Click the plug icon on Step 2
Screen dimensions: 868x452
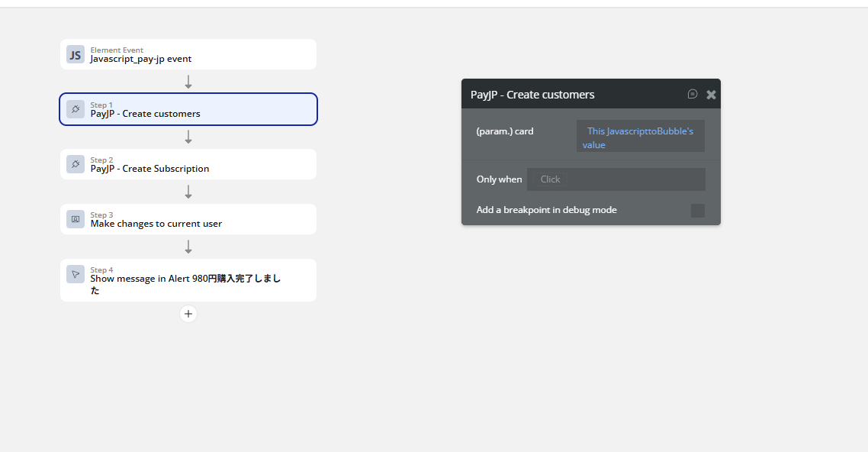click(x=75, y=164)
